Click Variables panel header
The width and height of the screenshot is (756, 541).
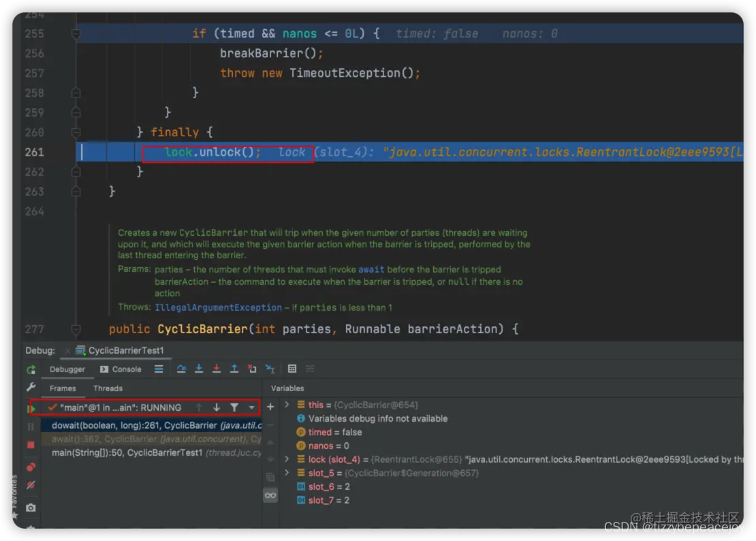point(287,388)
